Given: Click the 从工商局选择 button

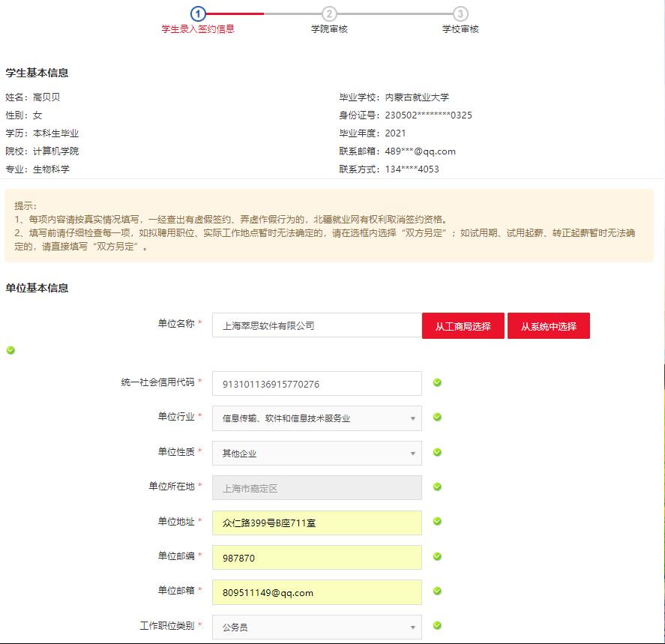Looking at the screenshot, I should pos(463,326).
